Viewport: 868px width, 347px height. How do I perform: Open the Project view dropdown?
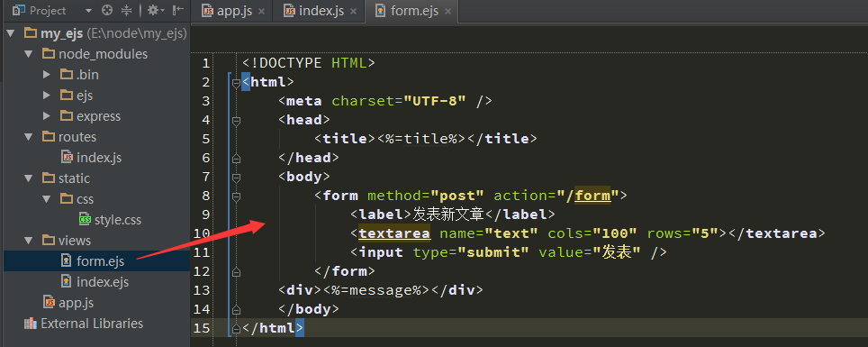88,11
